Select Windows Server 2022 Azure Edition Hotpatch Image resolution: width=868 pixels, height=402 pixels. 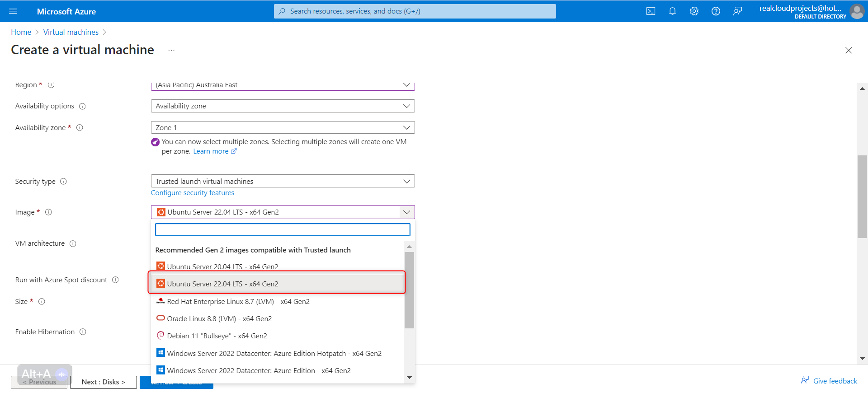pyautogui.click(x=277, y=353)
